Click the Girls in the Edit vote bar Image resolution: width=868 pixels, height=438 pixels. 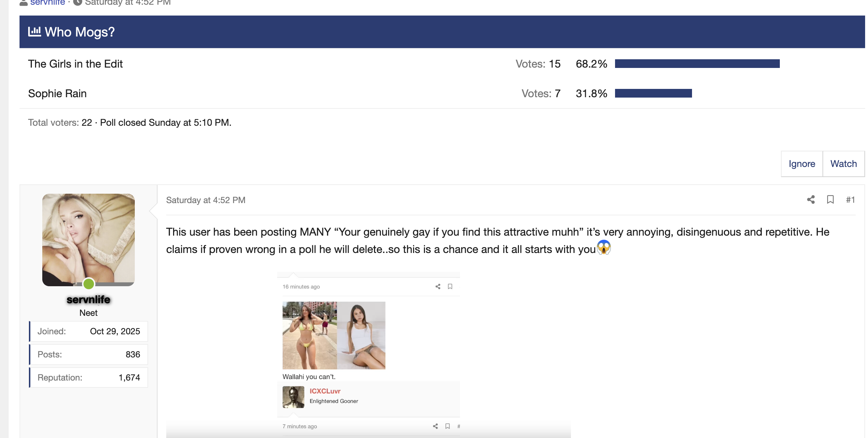click(x=697, y=64)
